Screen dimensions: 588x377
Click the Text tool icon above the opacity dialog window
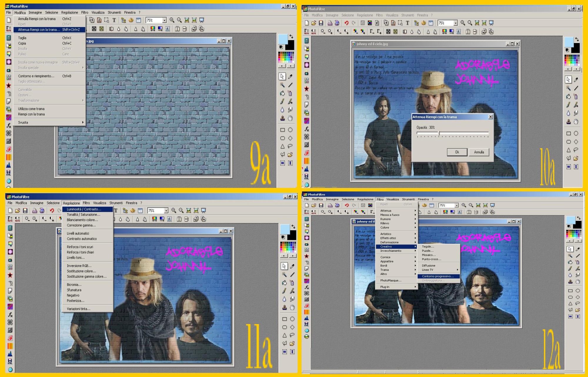[x=407, y=23]
